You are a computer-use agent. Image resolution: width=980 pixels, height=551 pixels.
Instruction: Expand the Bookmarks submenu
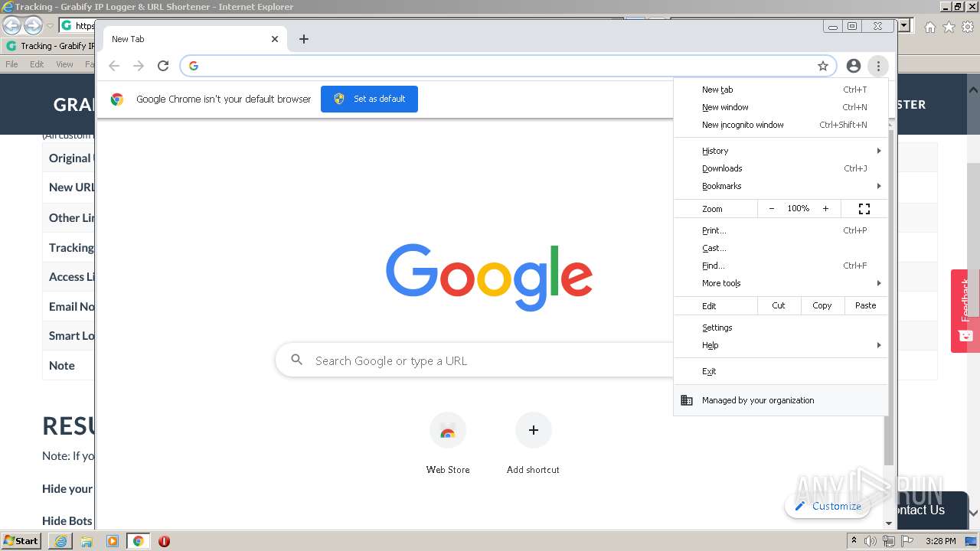tap(781, 186)
